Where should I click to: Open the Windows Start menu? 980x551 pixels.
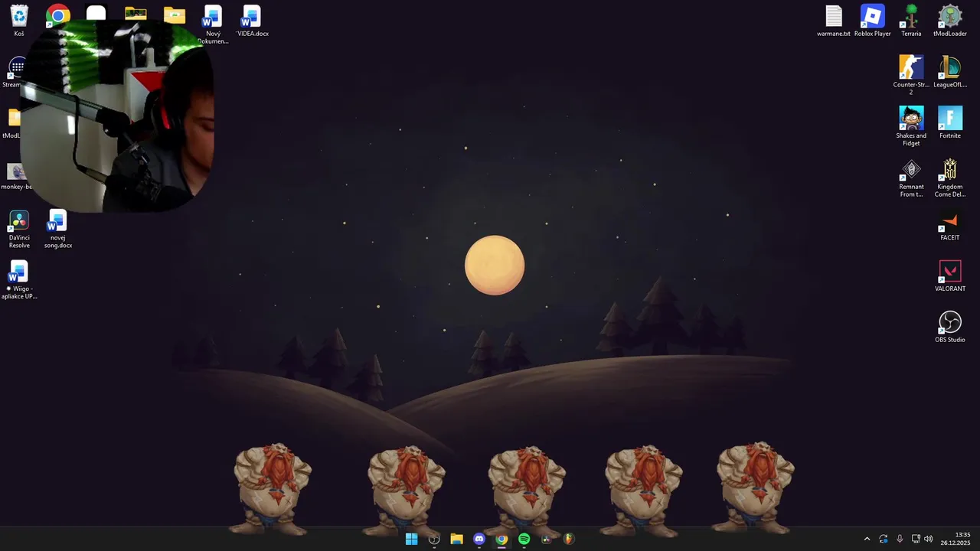[411, 539]
